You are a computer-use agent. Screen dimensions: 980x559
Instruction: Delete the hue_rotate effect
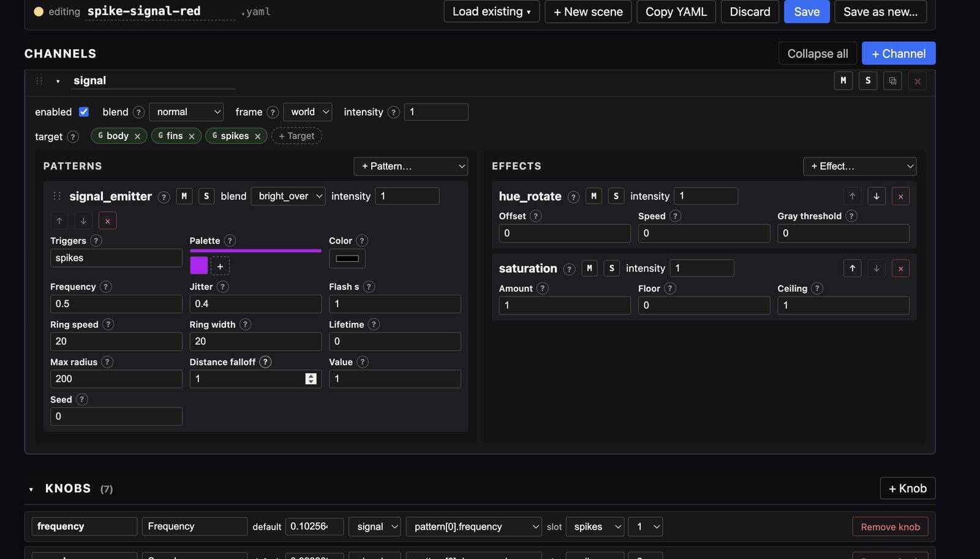coord(900,196)
